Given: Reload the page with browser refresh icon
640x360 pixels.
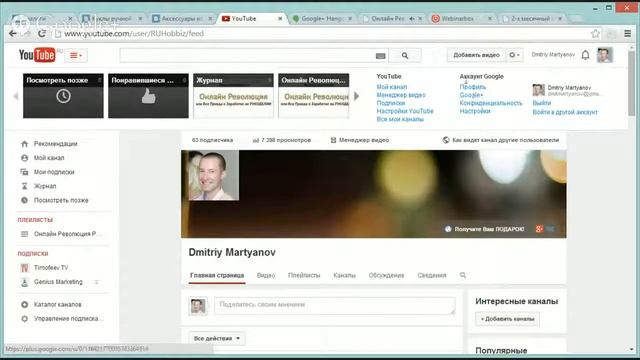Looking at the screenshot, I should (41, 33).
